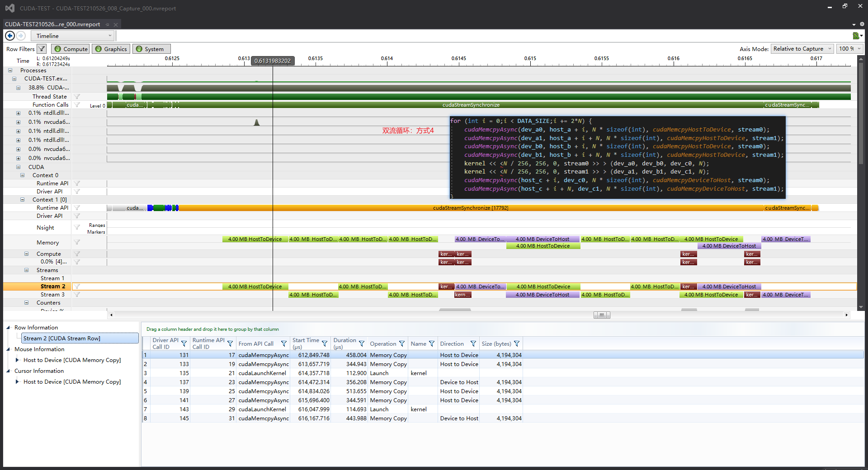Expand Cursor Information Host to Device item
Viewport: 868px width, 470px height.
pyautogui.click(x=17, y=382)
